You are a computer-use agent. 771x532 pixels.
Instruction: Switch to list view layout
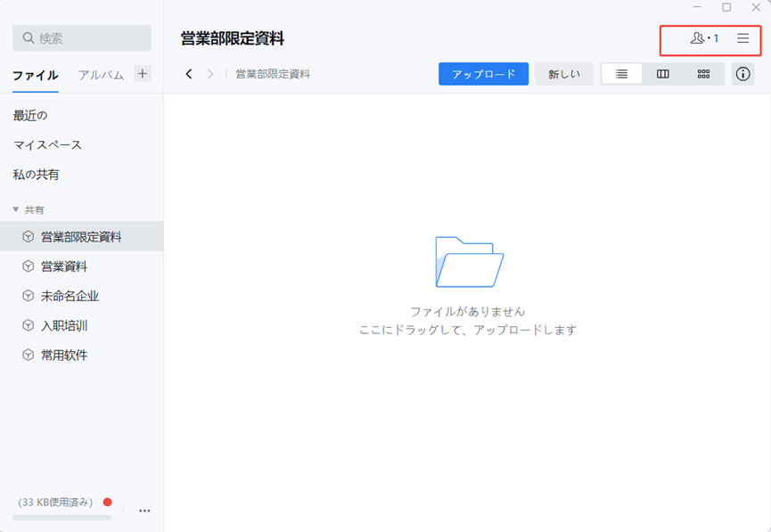click(621, 74)
